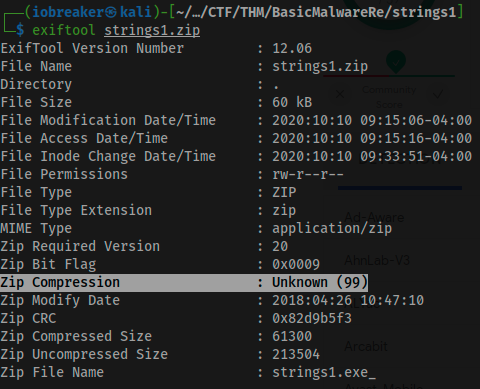480x389 pixels.
Task: Click the strings1 directory path in prompt
Action: pos(424,12)
